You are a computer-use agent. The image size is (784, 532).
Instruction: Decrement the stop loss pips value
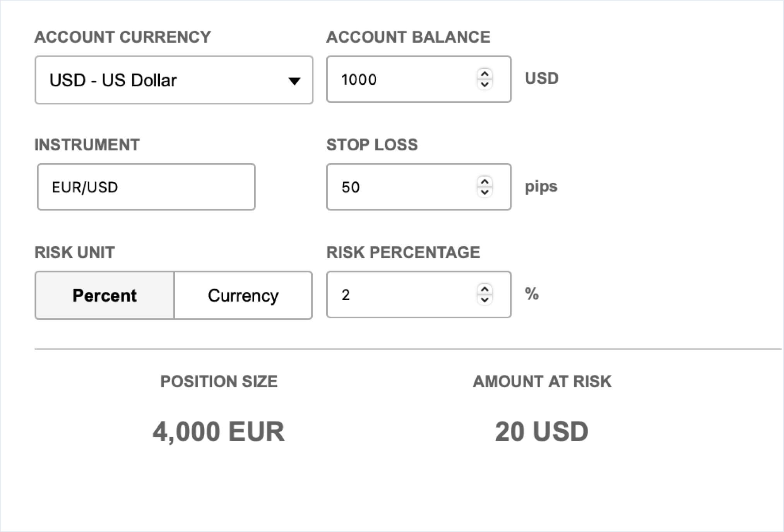[484, 192]
